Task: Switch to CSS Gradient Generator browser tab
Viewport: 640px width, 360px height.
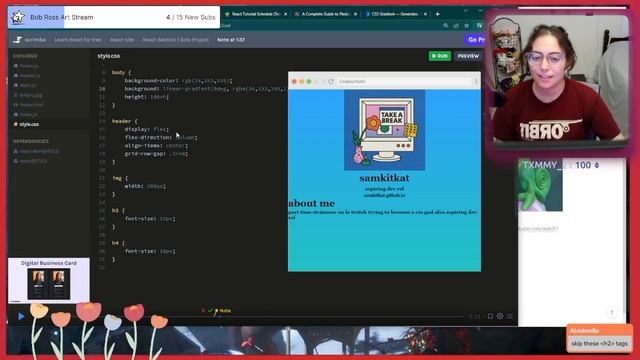Action: tap(395, 14)
